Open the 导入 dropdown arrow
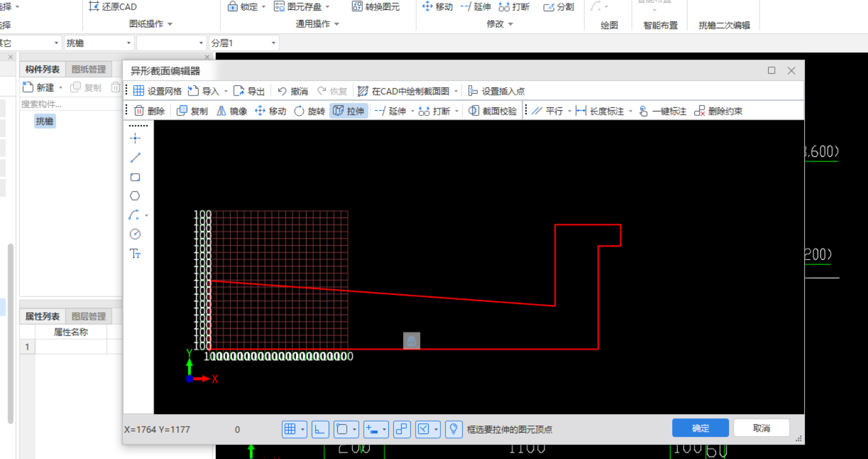Image resolution: width=868 pixels, height=459 pixels. [226, 91]
